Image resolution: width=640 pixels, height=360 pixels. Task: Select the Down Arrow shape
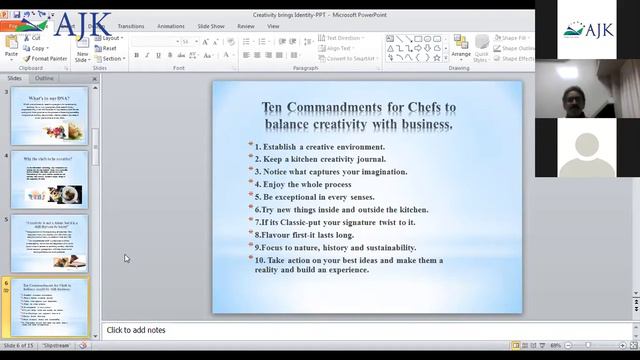427,49
